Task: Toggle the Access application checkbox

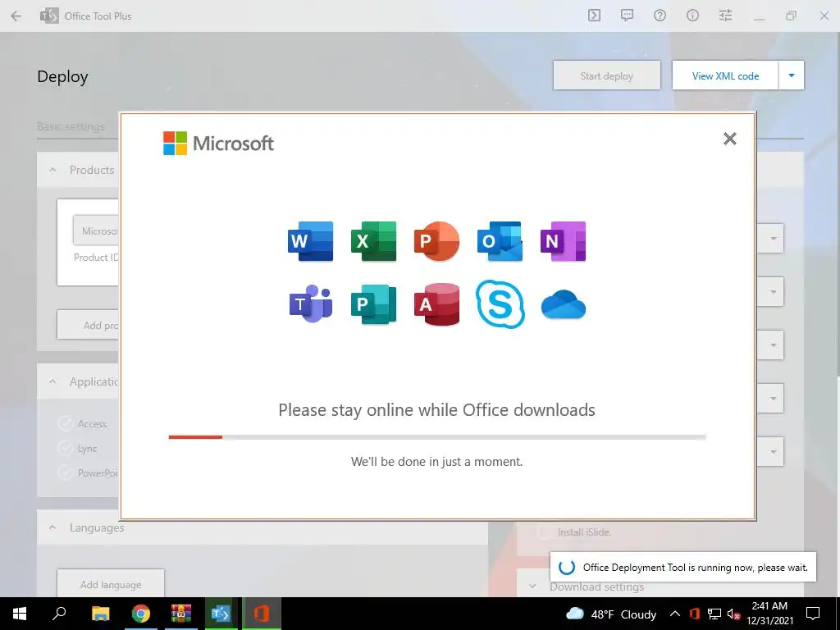Action: point(66,424)
